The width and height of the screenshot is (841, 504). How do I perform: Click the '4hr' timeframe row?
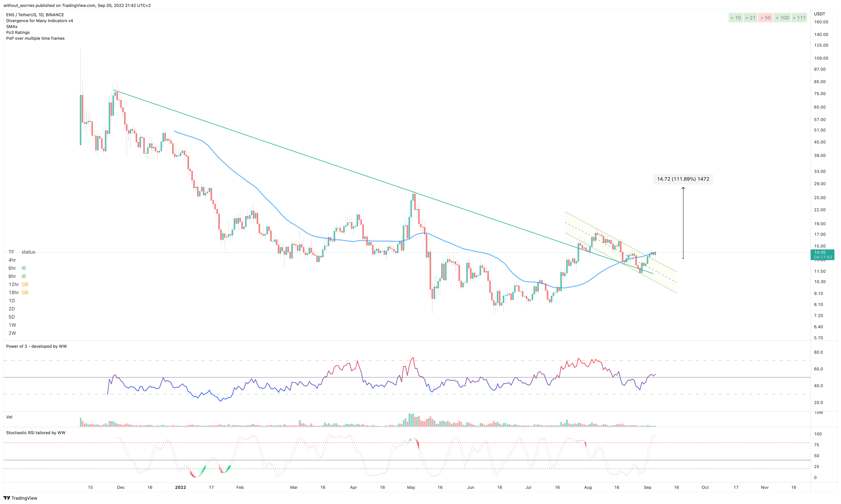pyautogui.click(x=12, y=260)
